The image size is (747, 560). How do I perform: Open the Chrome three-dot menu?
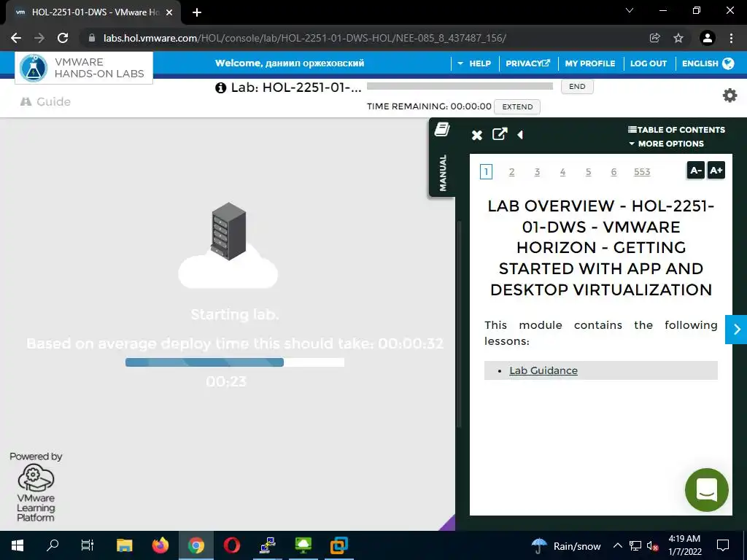[x=731, y=38]
